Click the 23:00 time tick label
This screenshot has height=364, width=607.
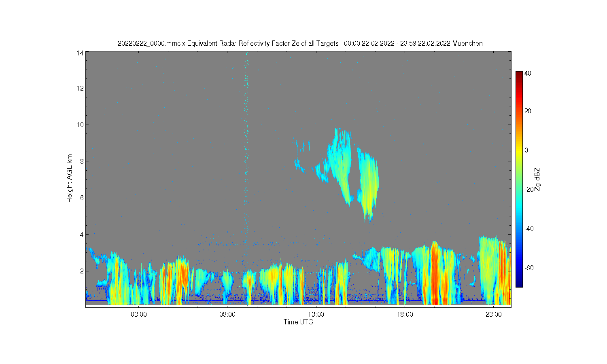tap(494, 315)
